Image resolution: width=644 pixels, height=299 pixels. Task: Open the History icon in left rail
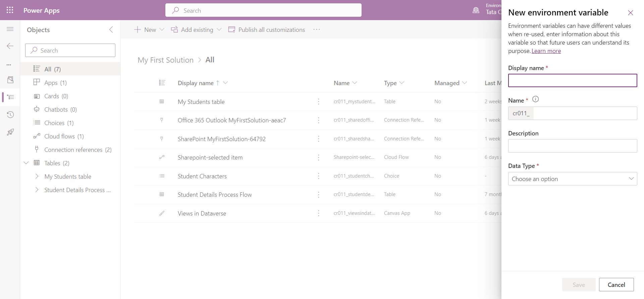pyautogui.click(x=10, y=115)
